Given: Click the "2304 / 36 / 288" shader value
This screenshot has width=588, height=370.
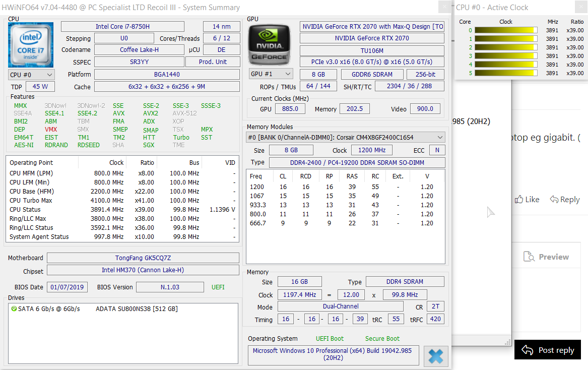Looking at the screenshot, I should (410, 86).
